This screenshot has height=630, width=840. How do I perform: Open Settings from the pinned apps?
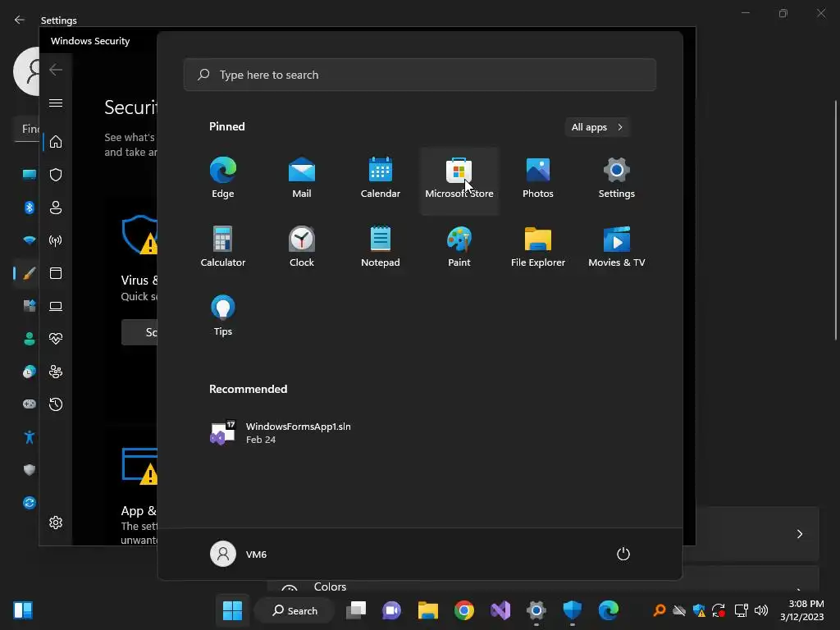point(617,179)
